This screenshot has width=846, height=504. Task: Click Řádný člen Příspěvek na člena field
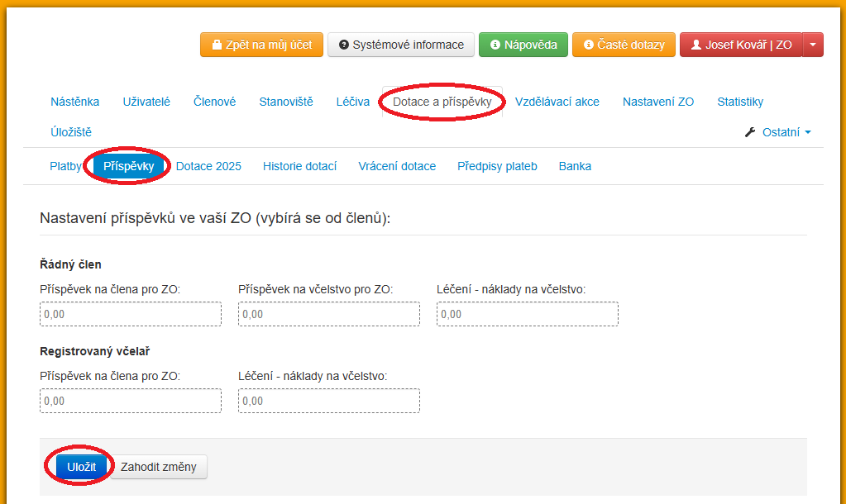[131, 314]
